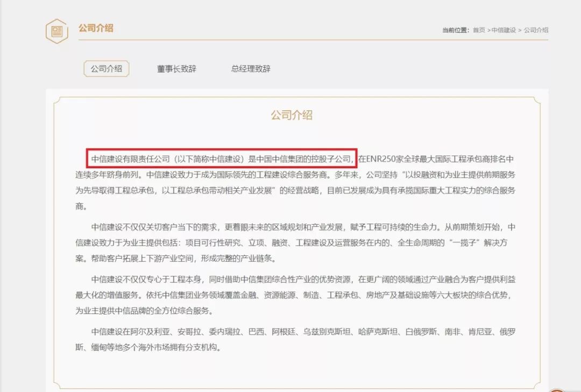
Task: Click the paragraph starting 中信建设在阿尔及利亚
Action: pos(295,339)
